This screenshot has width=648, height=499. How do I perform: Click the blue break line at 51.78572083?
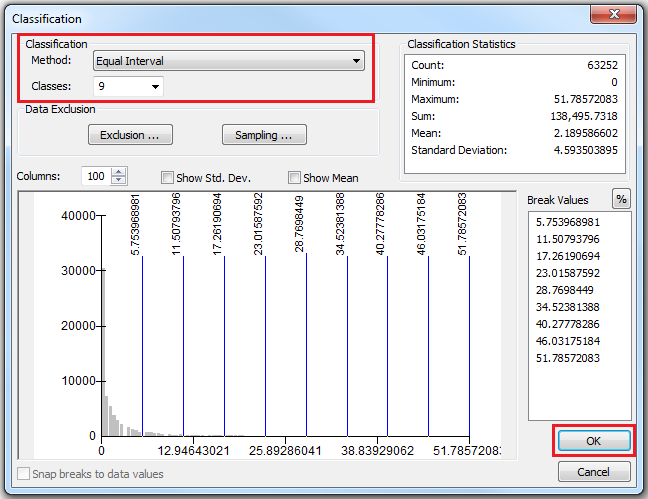469,346
